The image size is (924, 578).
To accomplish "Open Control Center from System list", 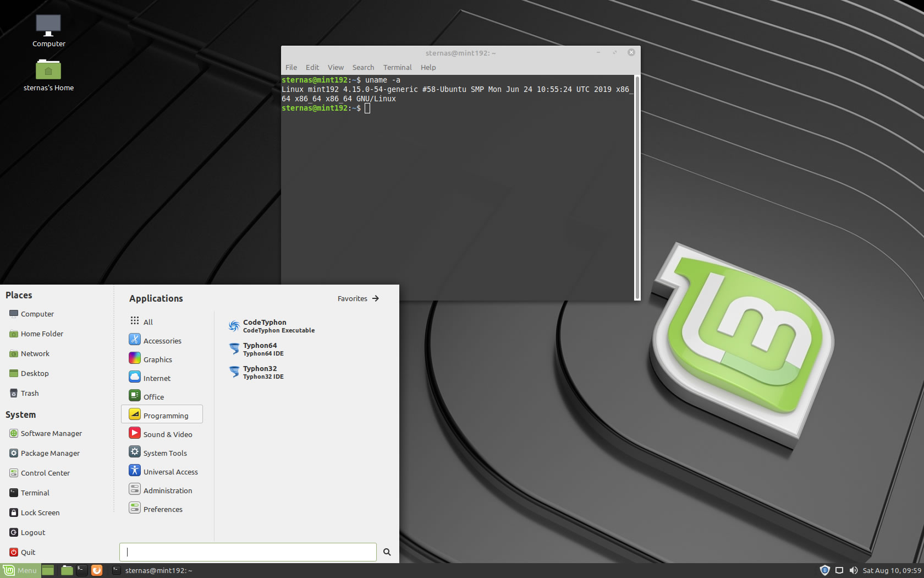I will tap(40, 473).
